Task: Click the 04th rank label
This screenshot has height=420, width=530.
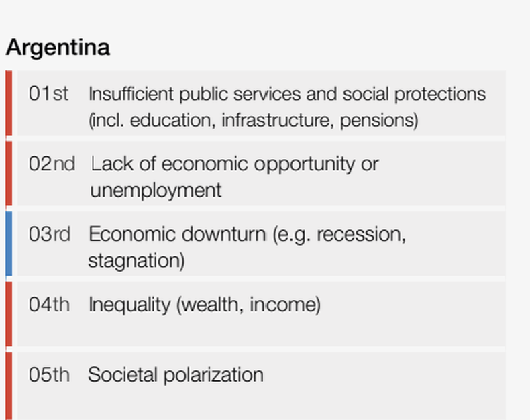Action: 50,305
